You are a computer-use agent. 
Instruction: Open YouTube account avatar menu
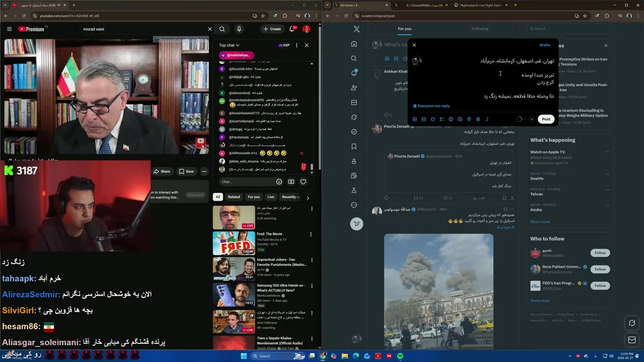pyautogui.click(x=306, y=29)
